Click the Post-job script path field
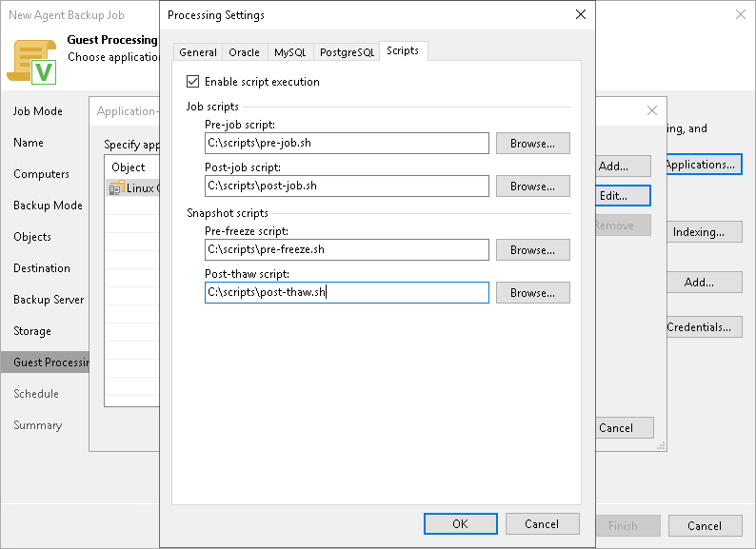 point(347,186)
